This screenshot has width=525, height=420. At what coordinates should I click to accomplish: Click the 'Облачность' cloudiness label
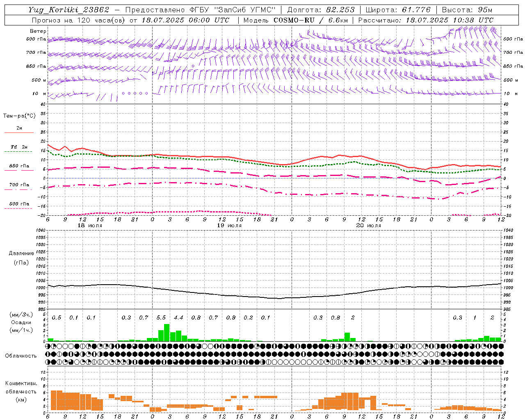click(x=21, y=356)
